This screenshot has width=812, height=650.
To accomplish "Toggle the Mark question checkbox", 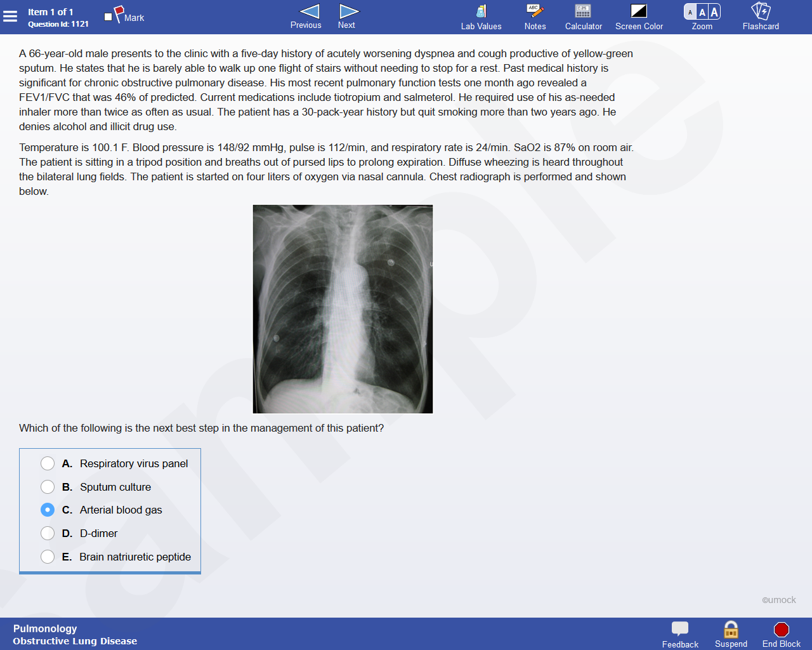I will point(108,17).
